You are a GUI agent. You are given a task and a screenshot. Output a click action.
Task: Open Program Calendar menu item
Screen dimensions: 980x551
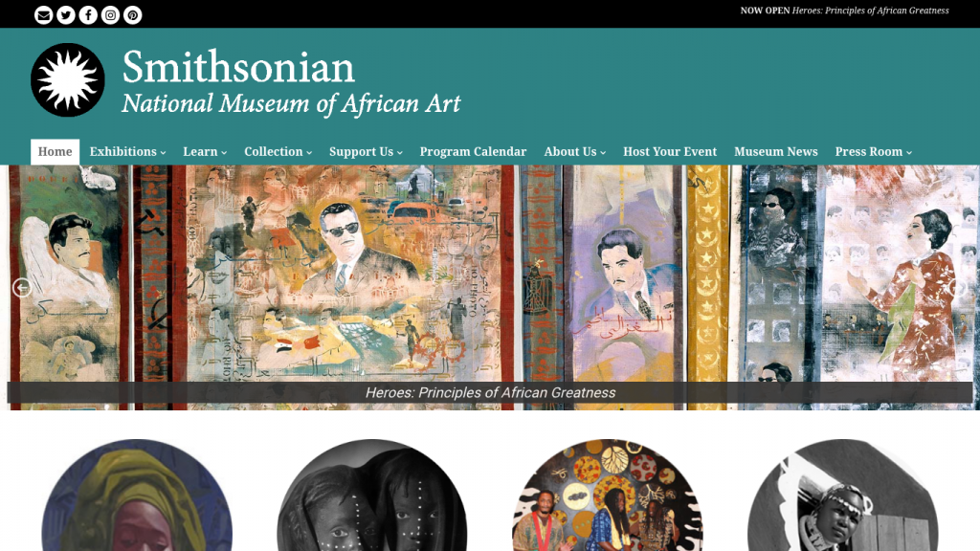[473, 152]
